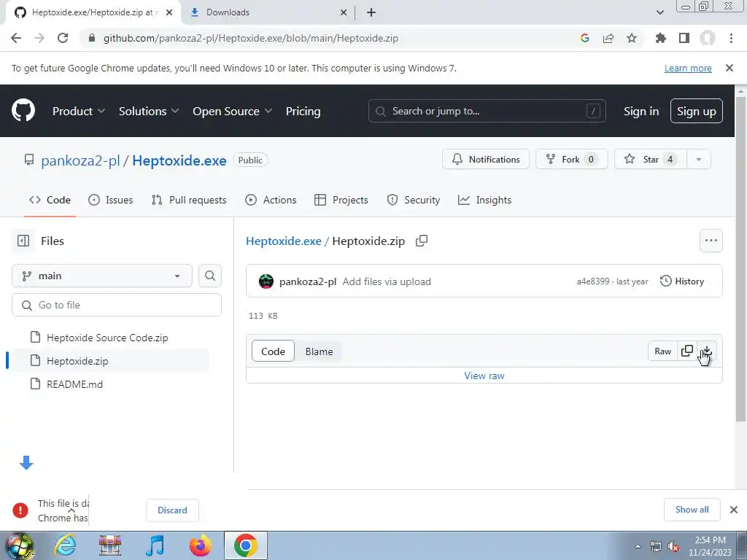Viewport: 747px width, 560px height.
Task: Select the Code view toggle
Action: click(x=273, y=351)
